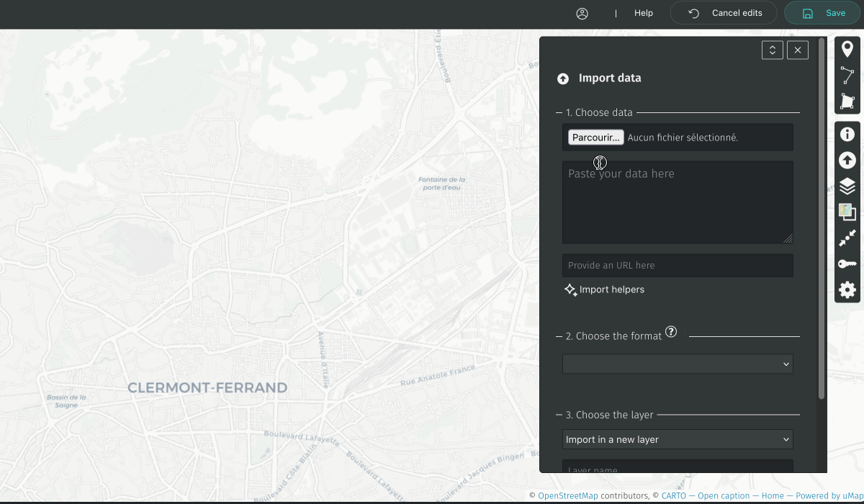Toggle the import panel size

[x=772, y=50]
